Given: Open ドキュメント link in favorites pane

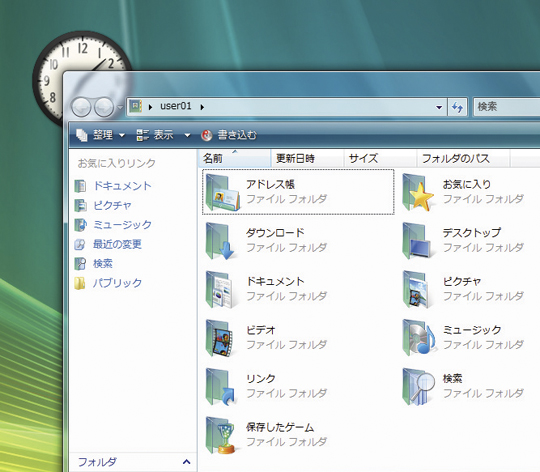Looking at the screenshot, I should pyautogui.click(x=123, y=186).
